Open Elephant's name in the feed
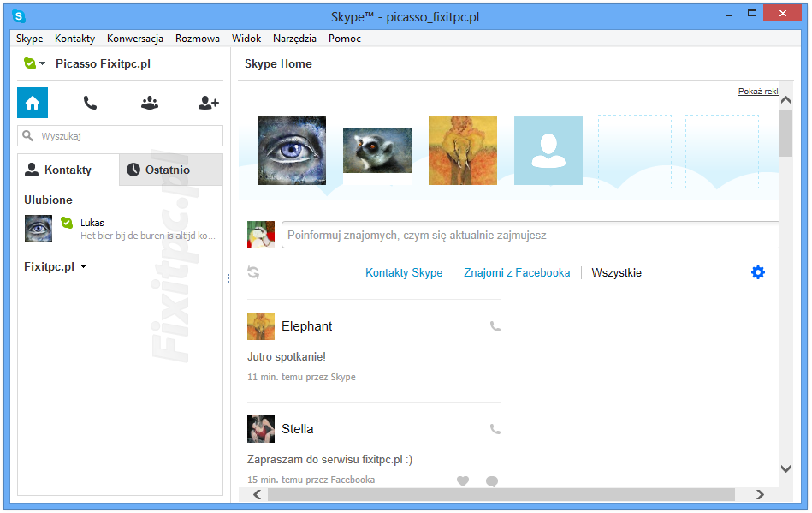This screenshot has height=513, width=812. (306, 326)
